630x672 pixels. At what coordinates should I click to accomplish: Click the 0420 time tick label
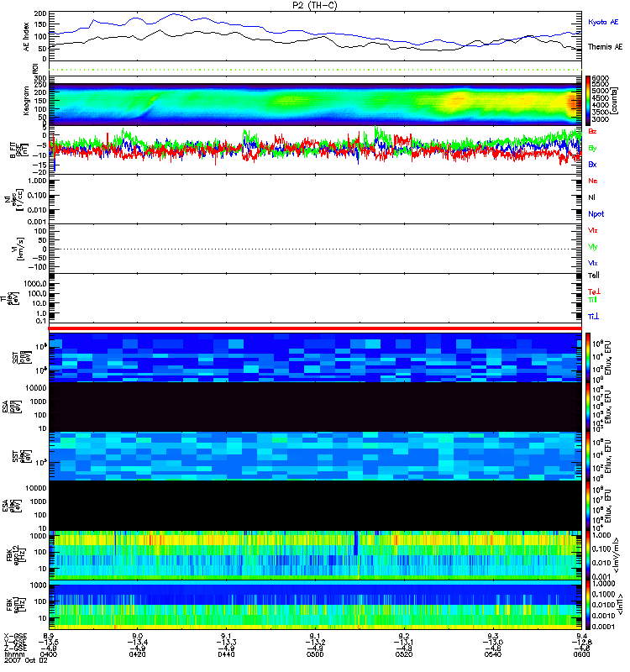tap(137, 654)
